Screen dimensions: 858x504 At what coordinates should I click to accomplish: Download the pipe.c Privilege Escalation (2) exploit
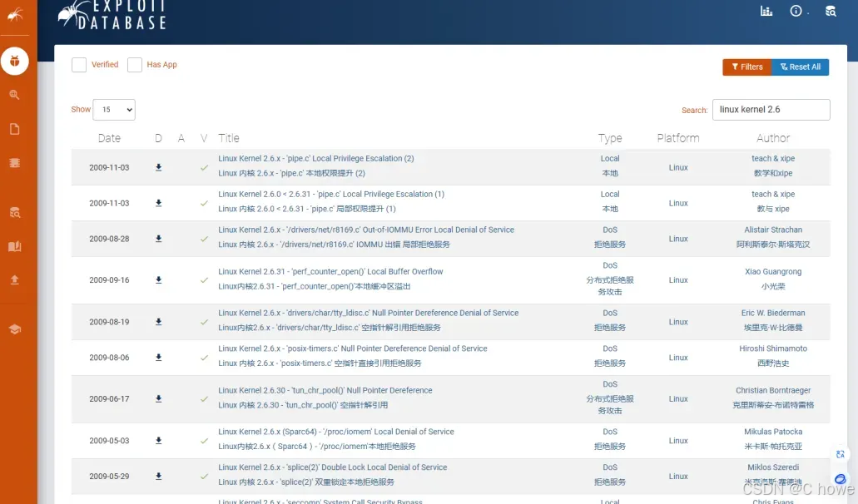coord(158,167)
